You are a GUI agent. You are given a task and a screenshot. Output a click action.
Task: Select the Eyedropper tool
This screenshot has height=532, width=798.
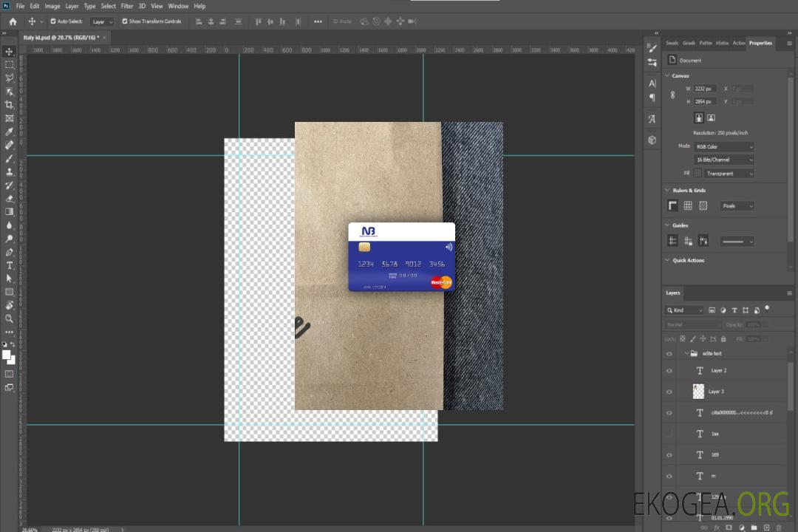9,132
